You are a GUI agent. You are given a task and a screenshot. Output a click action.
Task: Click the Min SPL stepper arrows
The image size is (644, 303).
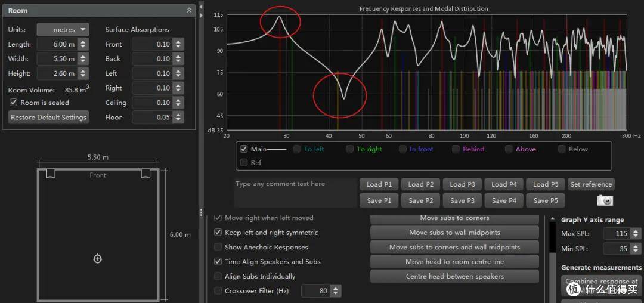pos(636,248)
